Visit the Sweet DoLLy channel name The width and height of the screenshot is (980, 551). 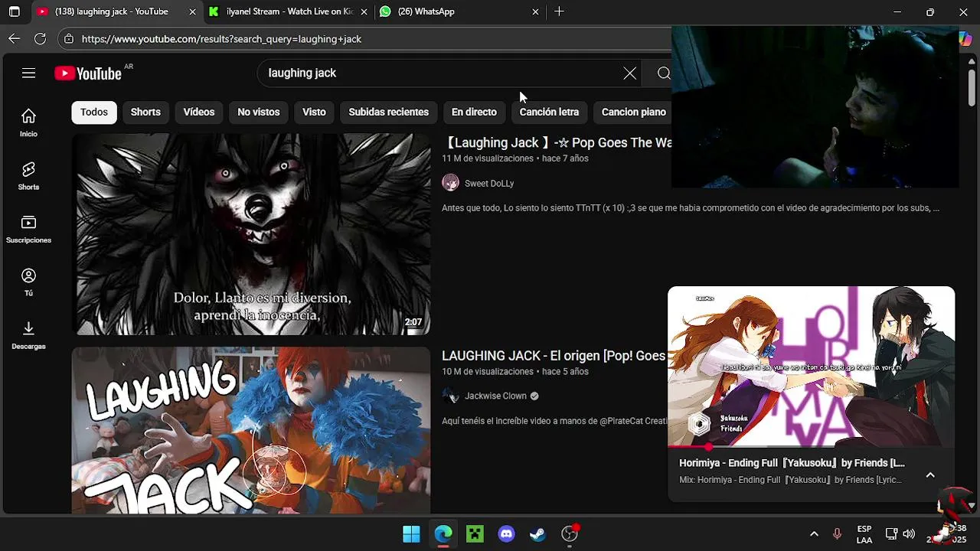click(x=489, y=184)
